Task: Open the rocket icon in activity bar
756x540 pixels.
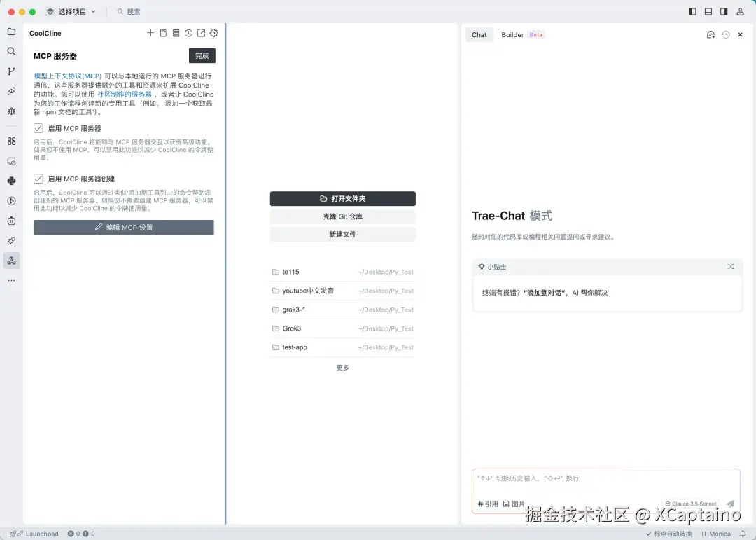Action: (12, 240)
